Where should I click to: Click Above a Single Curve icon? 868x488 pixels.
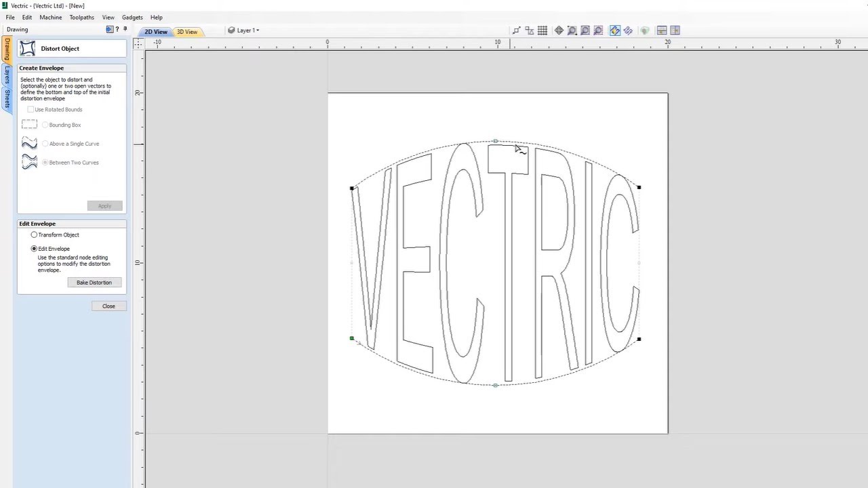coord(29,143)
